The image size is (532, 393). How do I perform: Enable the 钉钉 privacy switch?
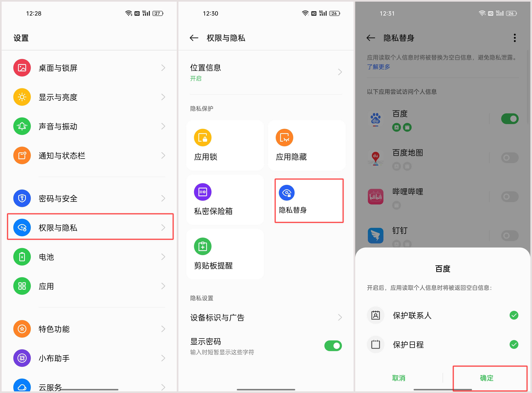pyautogui.click(x=510, y=236)
